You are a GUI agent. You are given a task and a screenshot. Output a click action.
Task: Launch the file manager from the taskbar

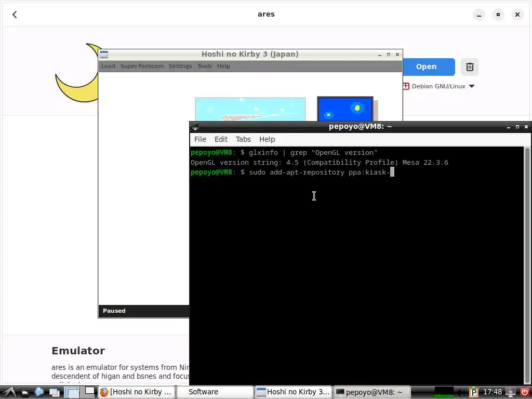(25, 393)
